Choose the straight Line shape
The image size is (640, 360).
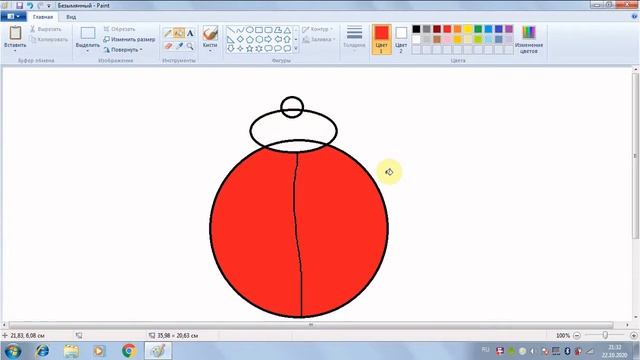[231, 30]
